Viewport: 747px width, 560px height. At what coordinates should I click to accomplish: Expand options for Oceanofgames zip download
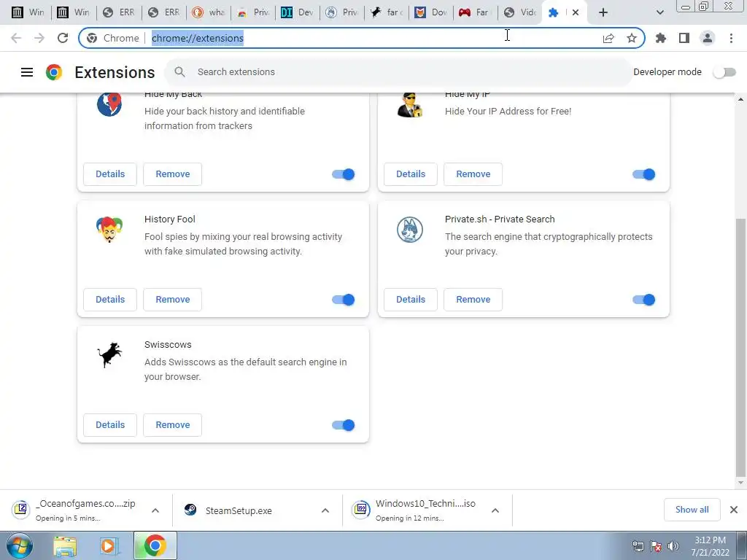[x=155, y=510]
